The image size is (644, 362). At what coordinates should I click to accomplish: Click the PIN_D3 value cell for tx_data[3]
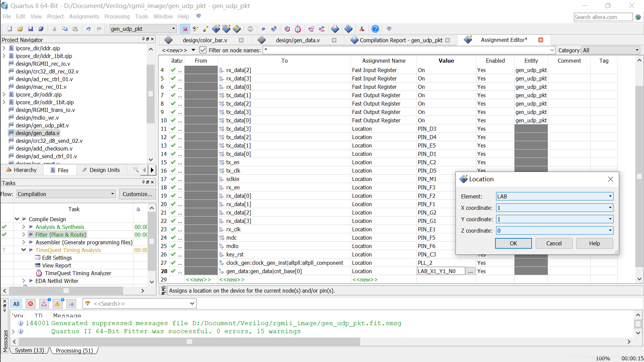click(446, 129)
